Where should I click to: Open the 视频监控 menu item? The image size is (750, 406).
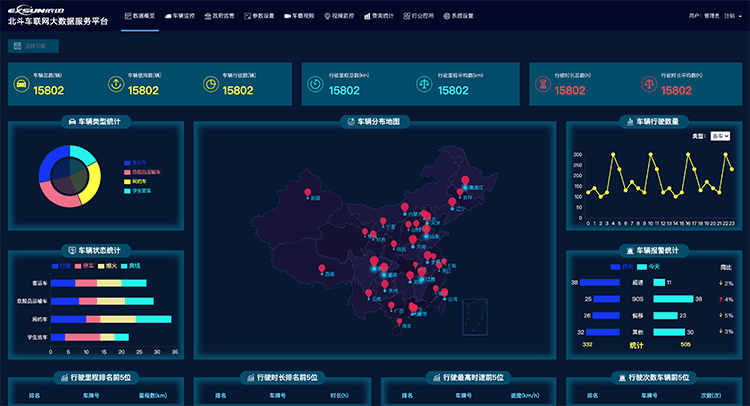339,16
